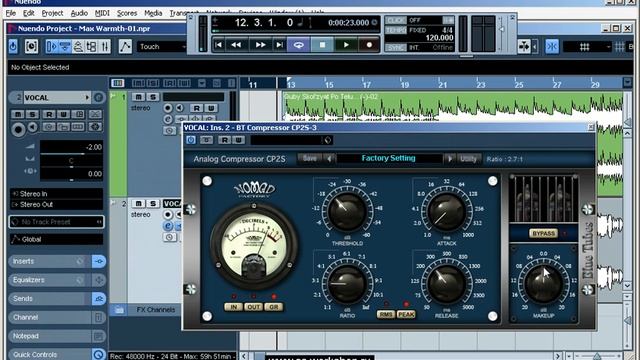The width and height of the screenshot is (640, 360).
Task: Open the No Track Preset selector
Action: (56, 222)
